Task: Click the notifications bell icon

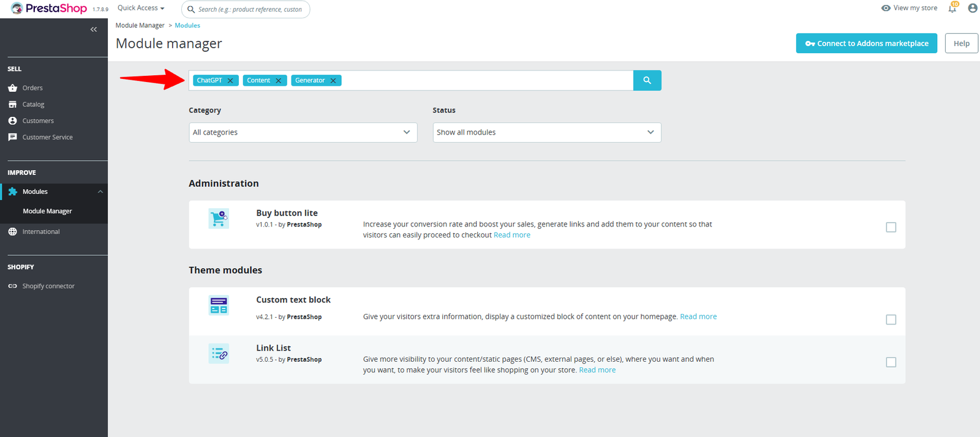Action: pyautogui.click(x=952, y=9)
